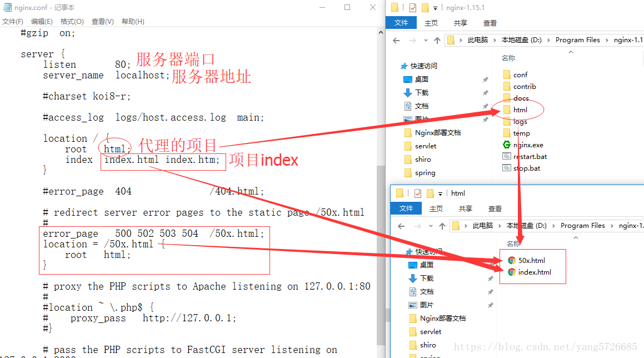This screenshot has height=358, width=644.
Task: Click 此电脑 breadcrumb in html window
Action: point(483,226)
